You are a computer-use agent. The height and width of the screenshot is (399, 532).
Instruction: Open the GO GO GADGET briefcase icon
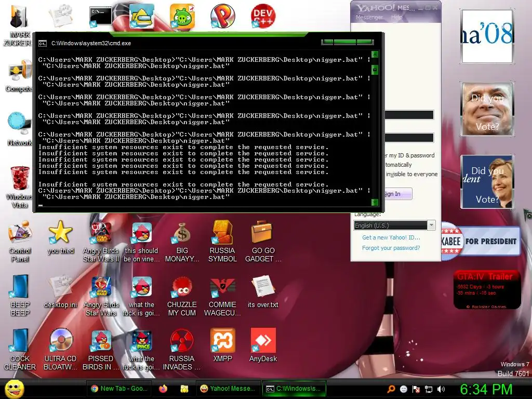pos(263,241)
